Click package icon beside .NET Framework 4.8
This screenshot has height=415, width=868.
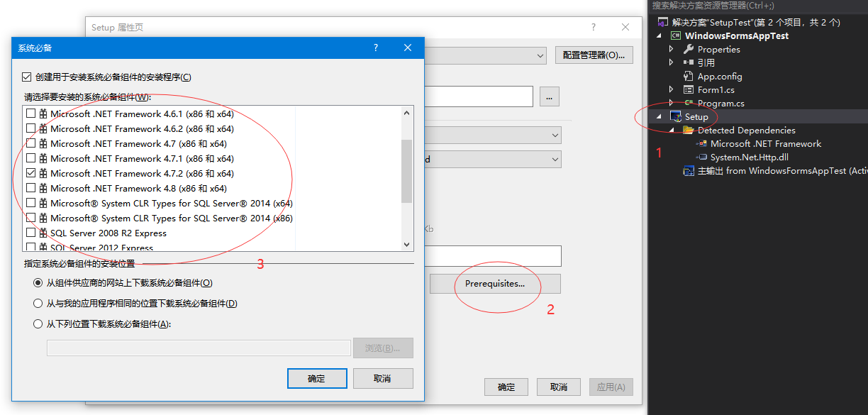pyautogui.click(x=43, y=188)
